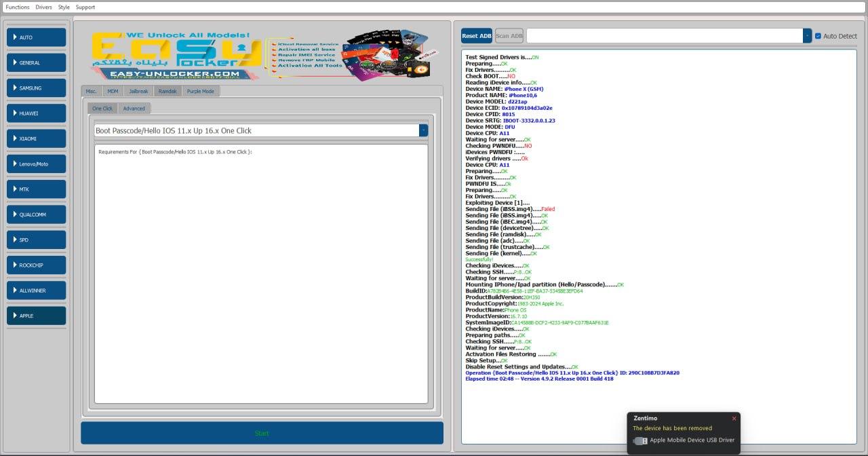The image size is (868, 456).
Task: Select the APPLE section in the sidebar
Action: coord(37,316)
